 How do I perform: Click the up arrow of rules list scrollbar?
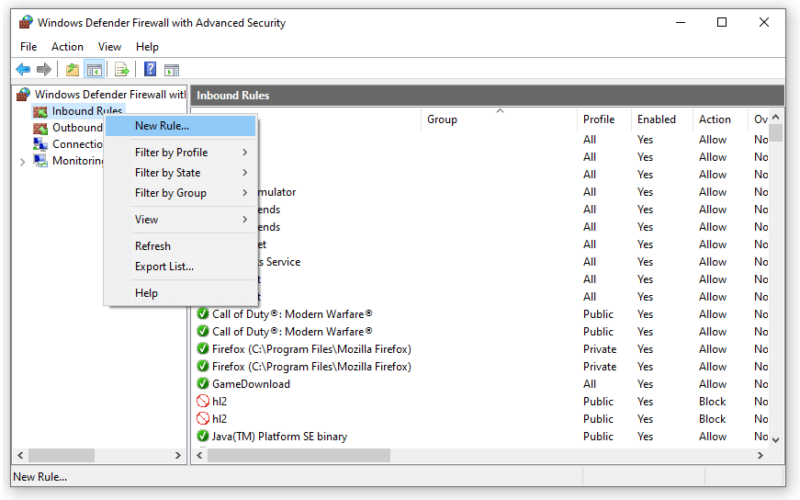[x=776, y=117]
